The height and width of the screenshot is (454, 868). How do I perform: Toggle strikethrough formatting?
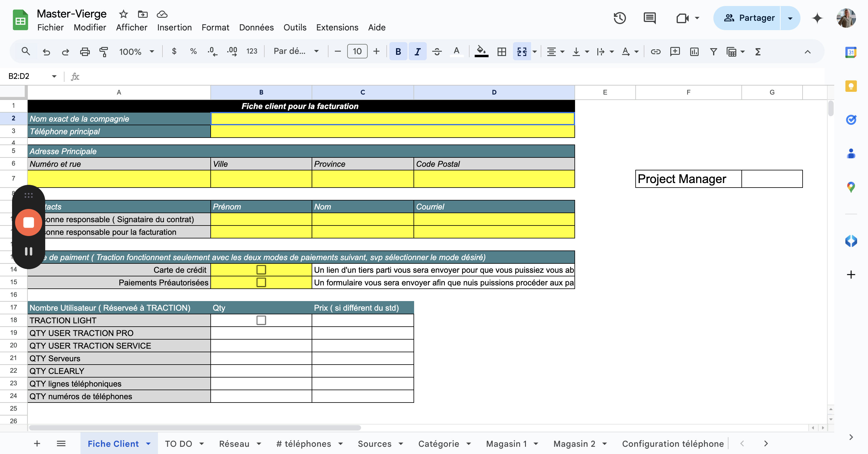point(437,51)
